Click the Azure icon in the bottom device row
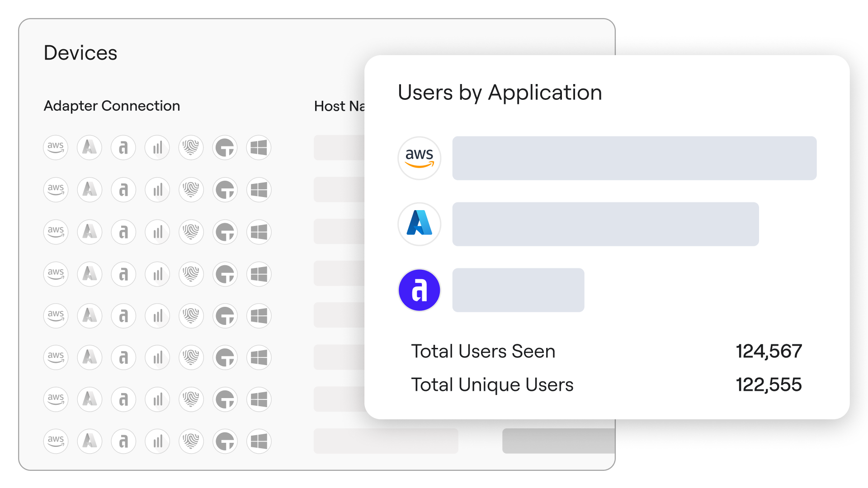 point(90,441)
